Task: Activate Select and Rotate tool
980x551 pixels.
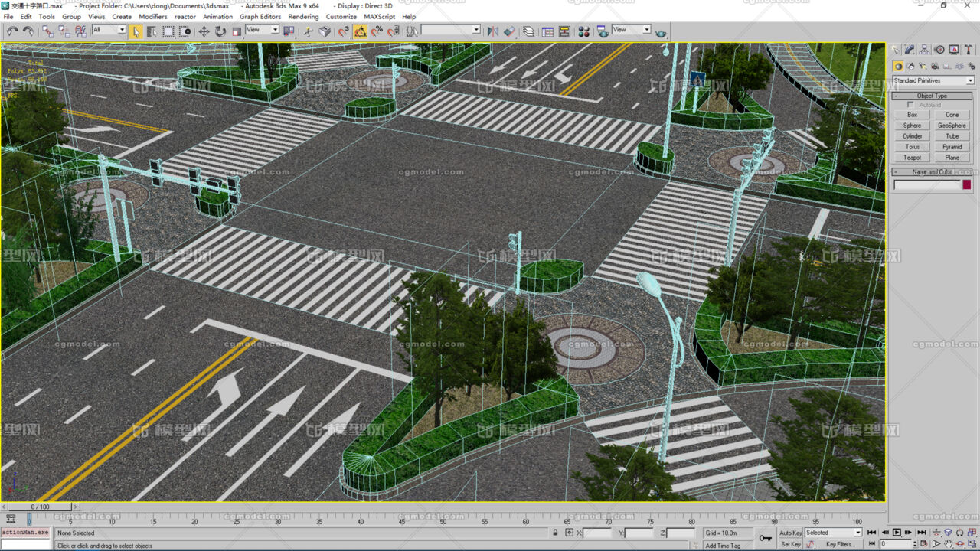Action: click(220, 31)
